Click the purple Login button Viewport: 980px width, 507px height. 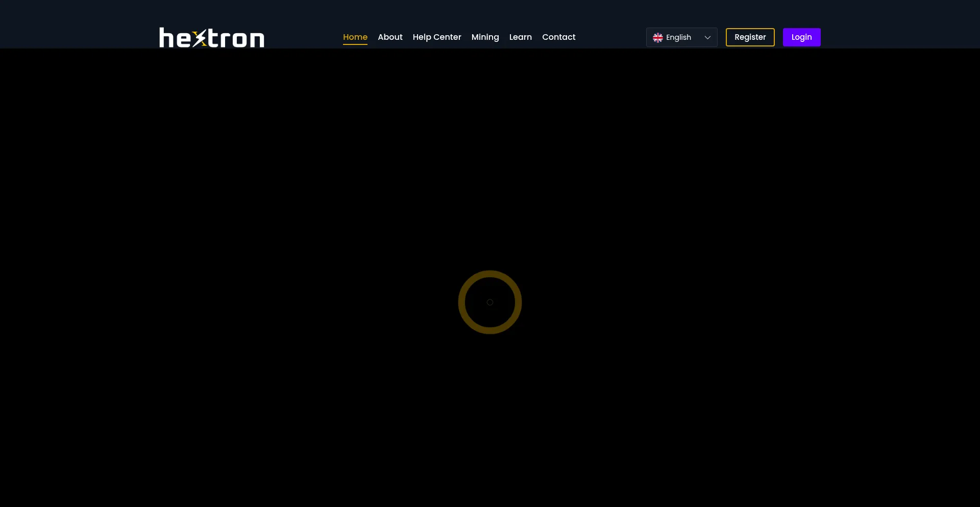tap(801, 37)
